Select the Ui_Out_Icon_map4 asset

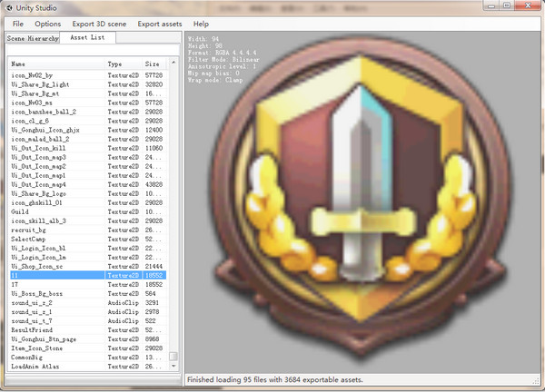click(88, 184)
